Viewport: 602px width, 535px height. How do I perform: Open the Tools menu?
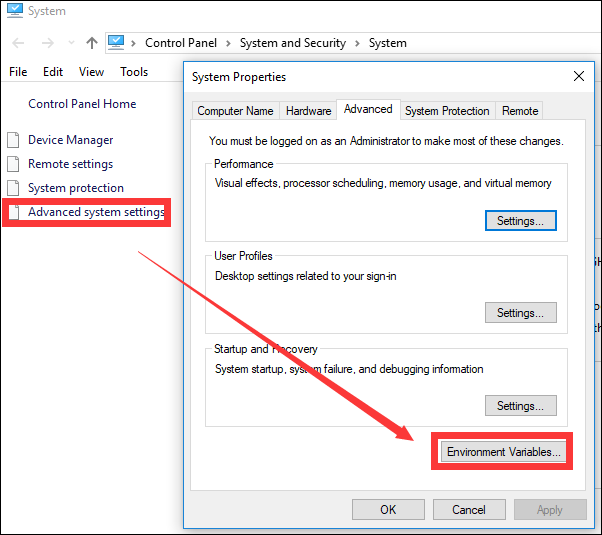[134, 72]
